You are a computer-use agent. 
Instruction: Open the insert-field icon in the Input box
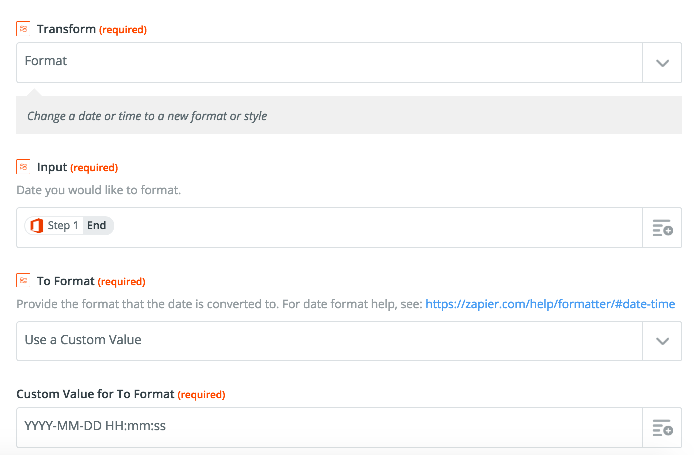(662, 228)
